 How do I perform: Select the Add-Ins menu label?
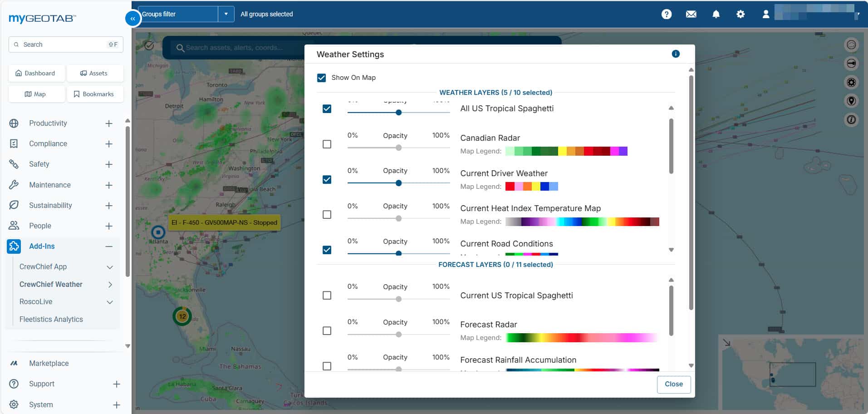[x=42, y=246]
